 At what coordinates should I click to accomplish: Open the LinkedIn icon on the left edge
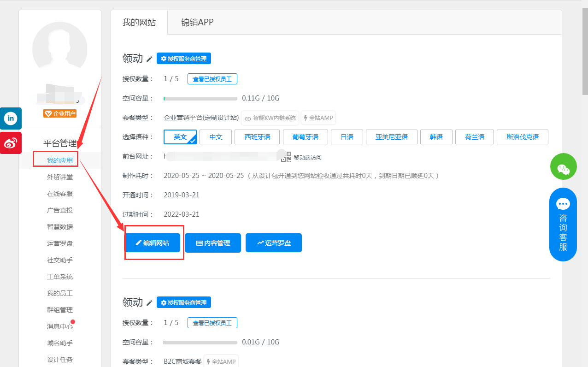coord(11,118)
